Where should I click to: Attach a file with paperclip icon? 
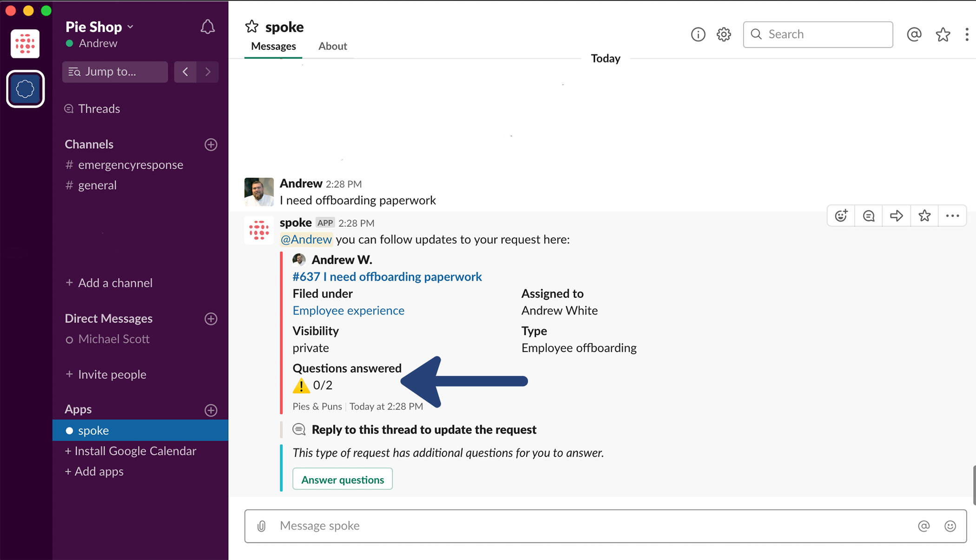click(x=261, y=526)
